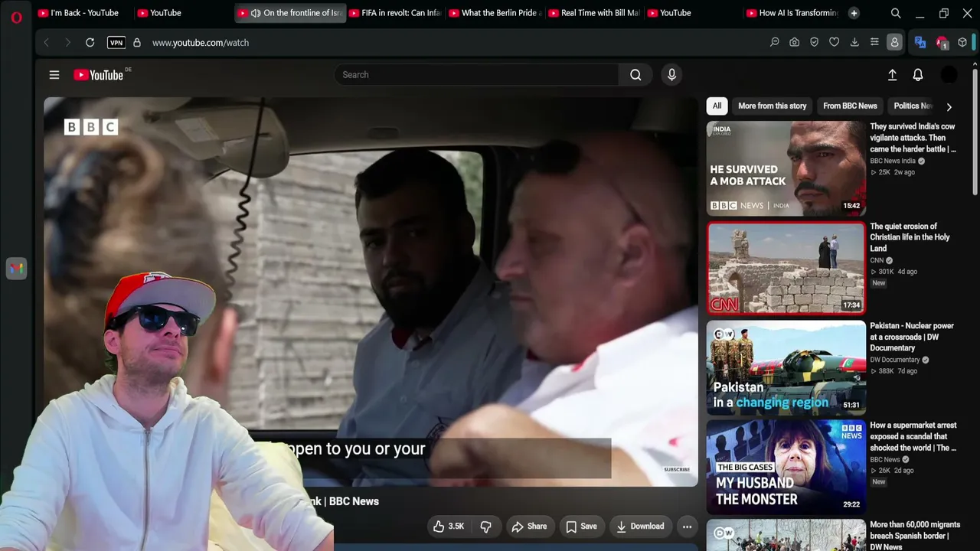Like the video with 3.5K likes

(449, 527)
